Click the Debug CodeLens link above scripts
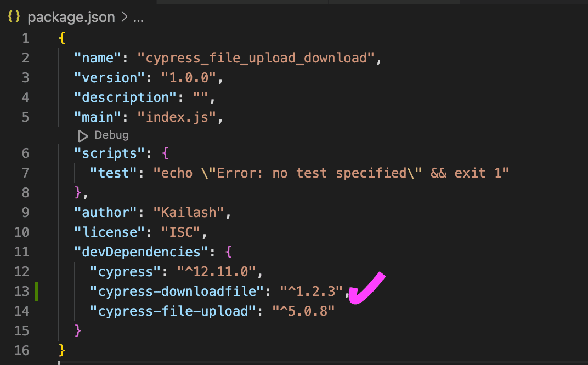Image resolution: width=588 pixels, height=365 pixels. 111,135
